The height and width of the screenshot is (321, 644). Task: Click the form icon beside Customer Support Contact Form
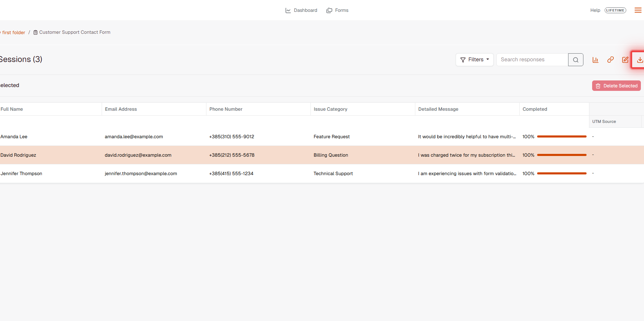(x=35, y=32)
